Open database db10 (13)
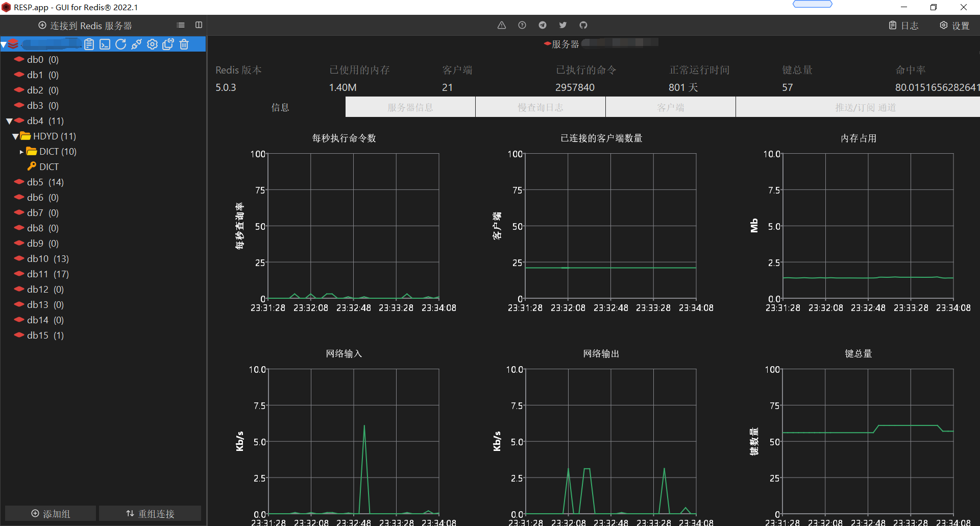The height and width of the screenshot is (526, 980). click(48, 258)
